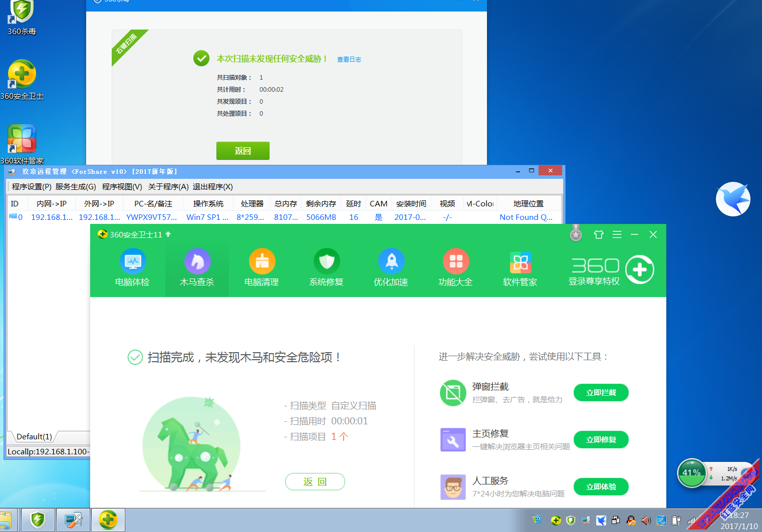Viewport: 762px width, 532px height.
Task: Click the 弹窗拦截 tool icon
Action: click(453, 393)
